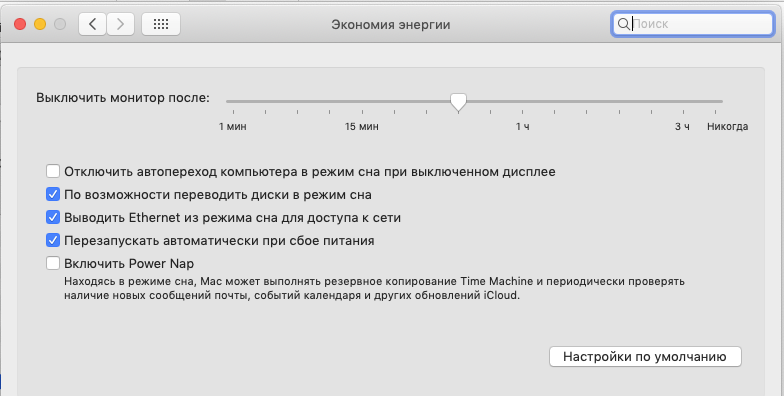Enable 'Отключить автопереход компьютера' checkbox
Screen dimensions: 784x396
click(x=53, y=172)
